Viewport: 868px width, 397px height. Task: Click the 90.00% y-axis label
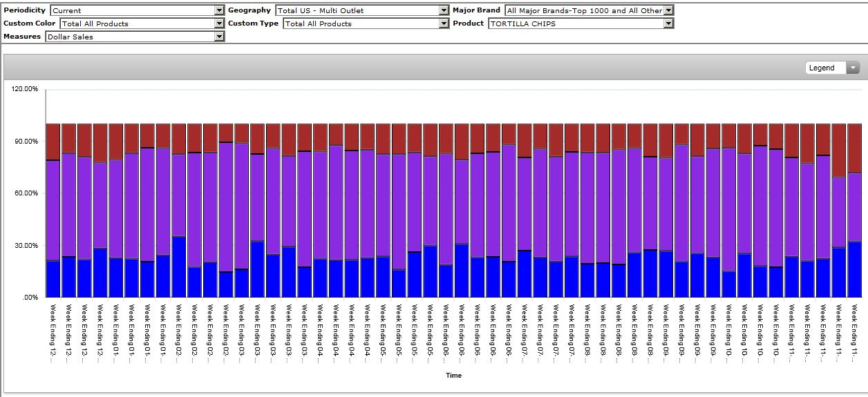tap(26, 142)
